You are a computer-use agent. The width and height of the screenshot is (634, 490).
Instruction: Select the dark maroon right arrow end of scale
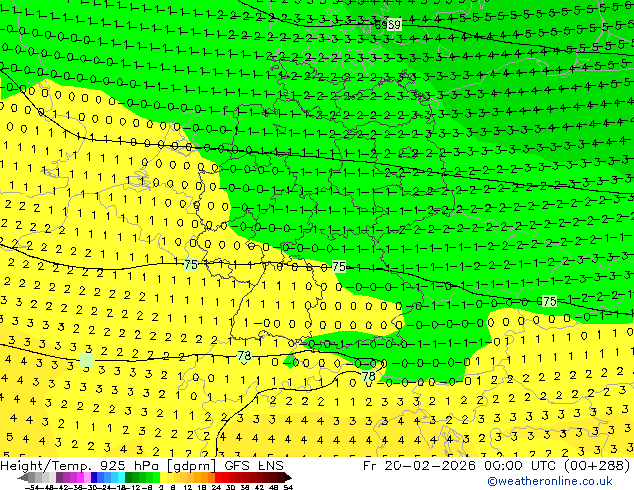(287, 478)
